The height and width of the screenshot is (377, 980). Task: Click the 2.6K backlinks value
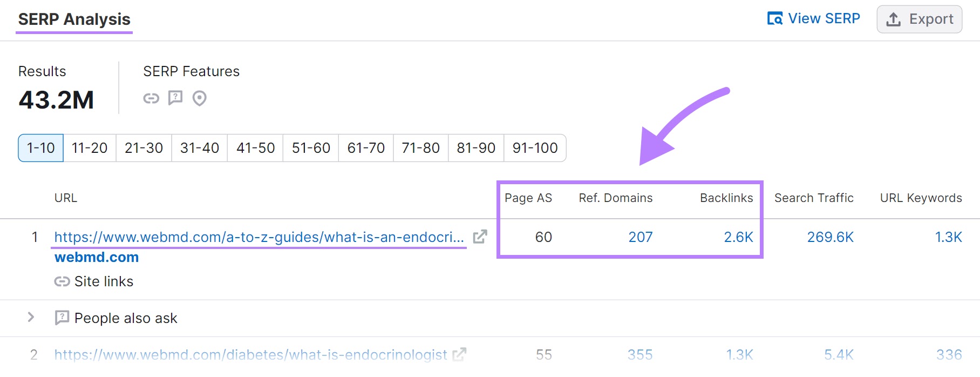coord(738,237)
